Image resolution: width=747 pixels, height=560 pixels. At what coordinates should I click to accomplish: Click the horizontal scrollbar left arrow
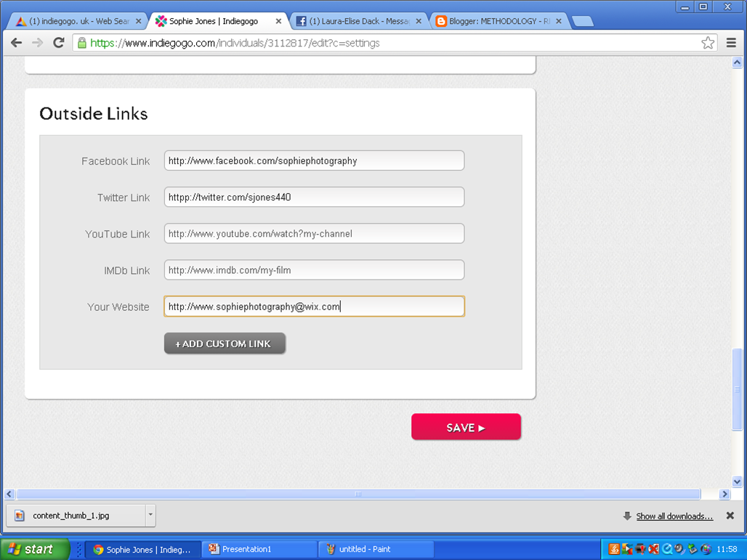point(9,494)
